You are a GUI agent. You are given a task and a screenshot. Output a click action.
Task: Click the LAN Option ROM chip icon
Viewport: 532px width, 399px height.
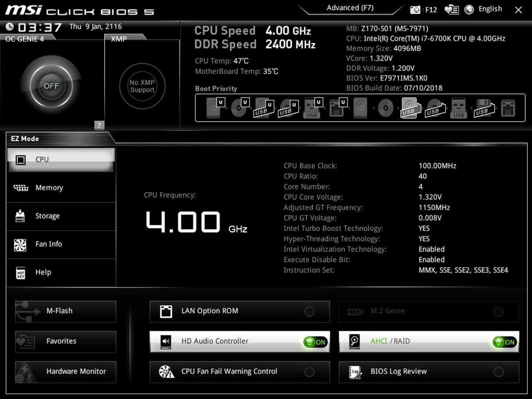point(166,311)
